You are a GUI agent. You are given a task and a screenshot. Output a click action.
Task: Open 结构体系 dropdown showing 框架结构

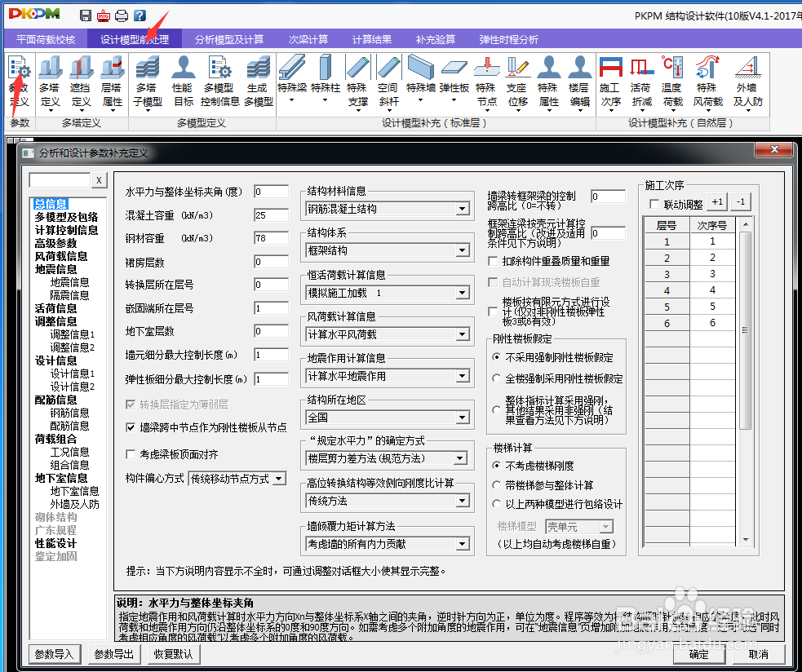coord(388,250)
